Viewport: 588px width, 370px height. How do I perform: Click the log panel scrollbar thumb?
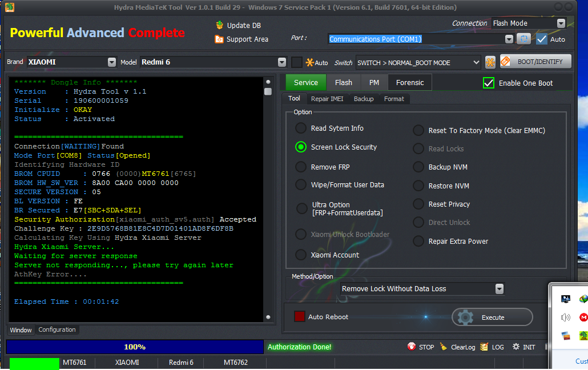[268, 91]
